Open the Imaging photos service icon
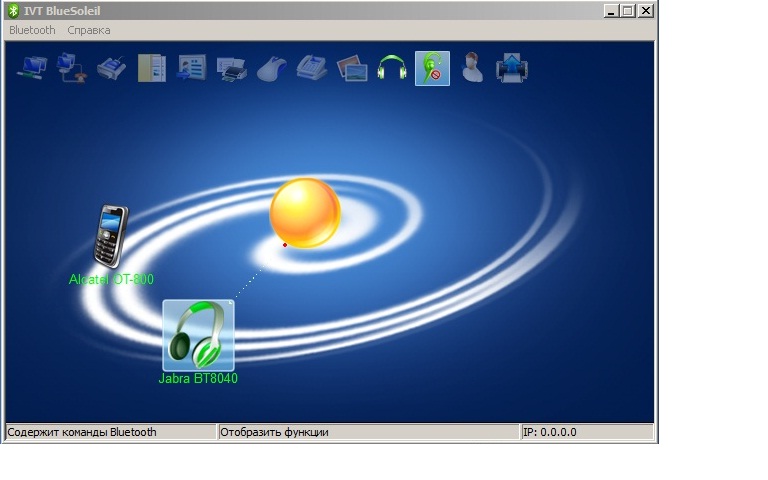Image resolution: width=768 pixels, height=480 pixels. [351, 69]
